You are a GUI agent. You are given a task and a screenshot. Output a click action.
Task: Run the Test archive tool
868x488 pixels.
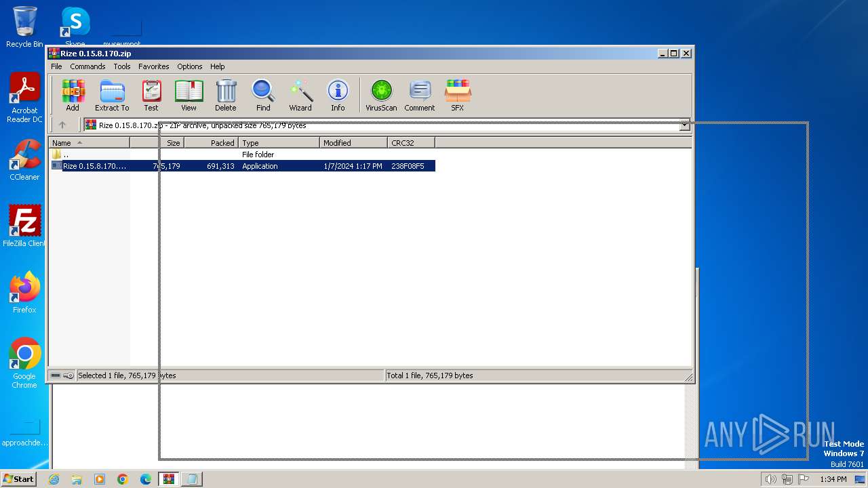(x=151, y=95)
